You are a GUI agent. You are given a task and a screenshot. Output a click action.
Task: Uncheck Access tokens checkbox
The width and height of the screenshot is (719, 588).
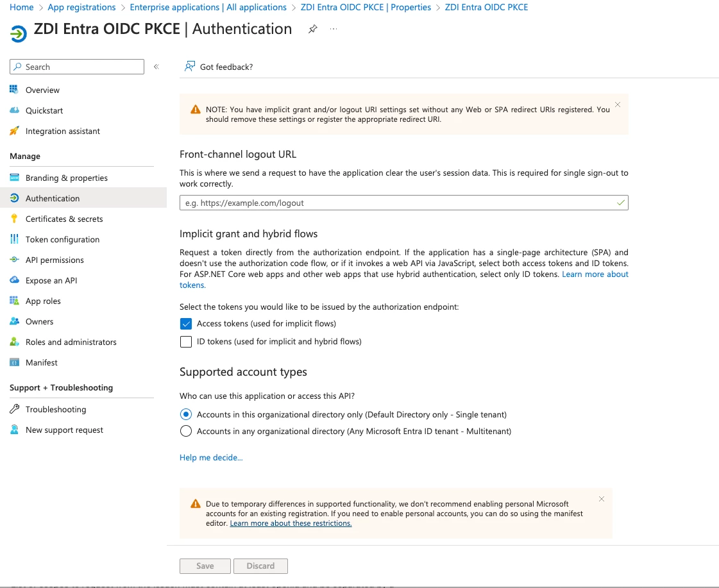[186, 324]
